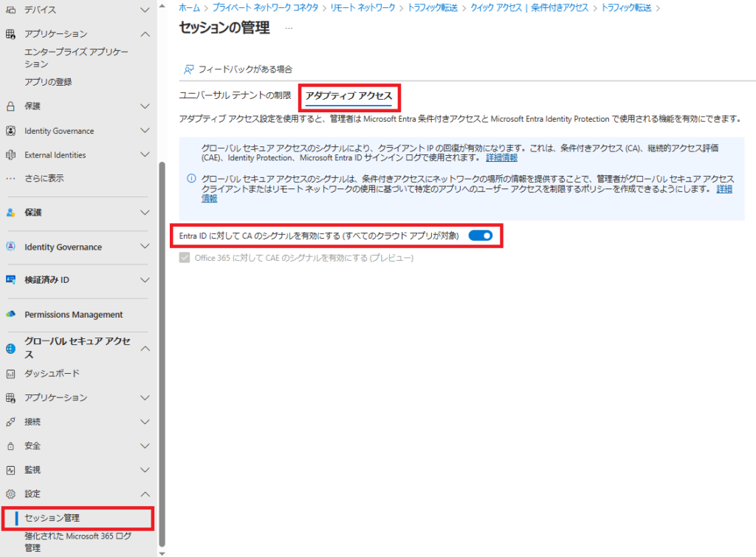Click the グローバル セキュア アクセス globe icon
This screenshot has width=756, height=557.
pyautogui.click(x=10, y=348)
